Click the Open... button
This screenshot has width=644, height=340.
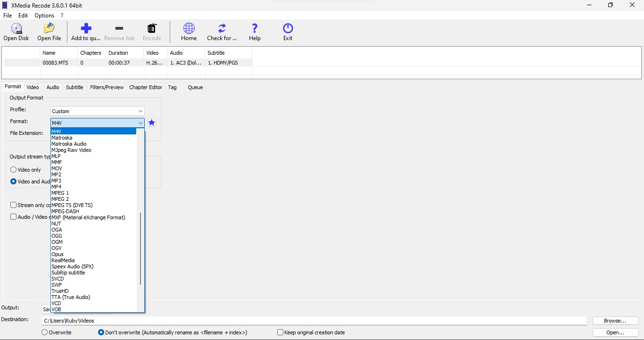tap(615, 332)
